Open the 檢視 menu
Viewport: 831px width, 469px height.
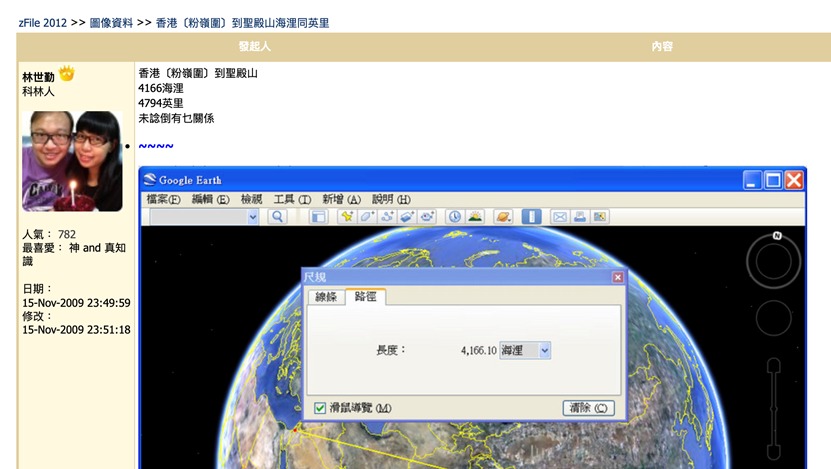pyautogui.click(x=251, y=199)
